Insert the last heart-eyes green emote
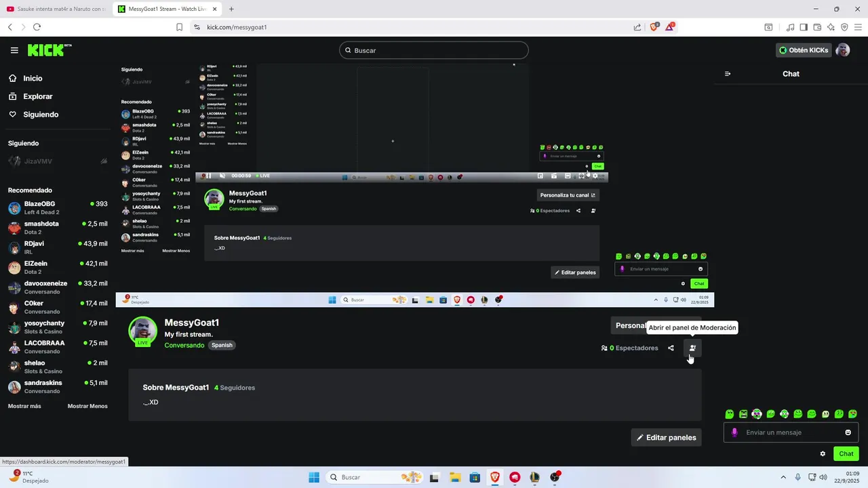The height and width of the screenshot is (488, 868). click(852, 413)
